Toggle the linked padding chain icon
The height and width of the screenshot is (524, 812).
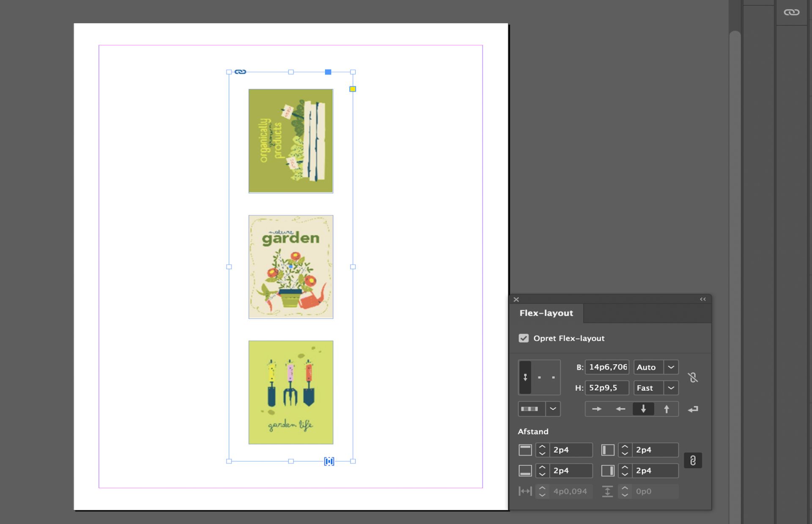tap(693, 460)
